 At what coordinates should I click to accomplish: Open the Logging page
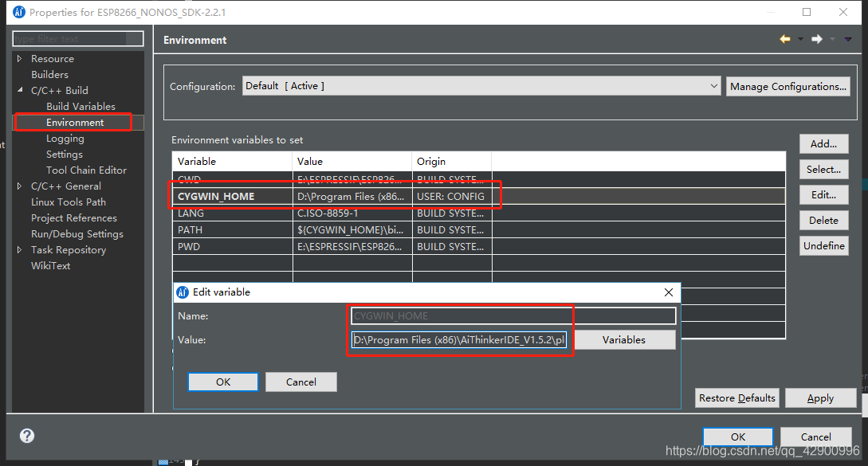coord(65,139)
